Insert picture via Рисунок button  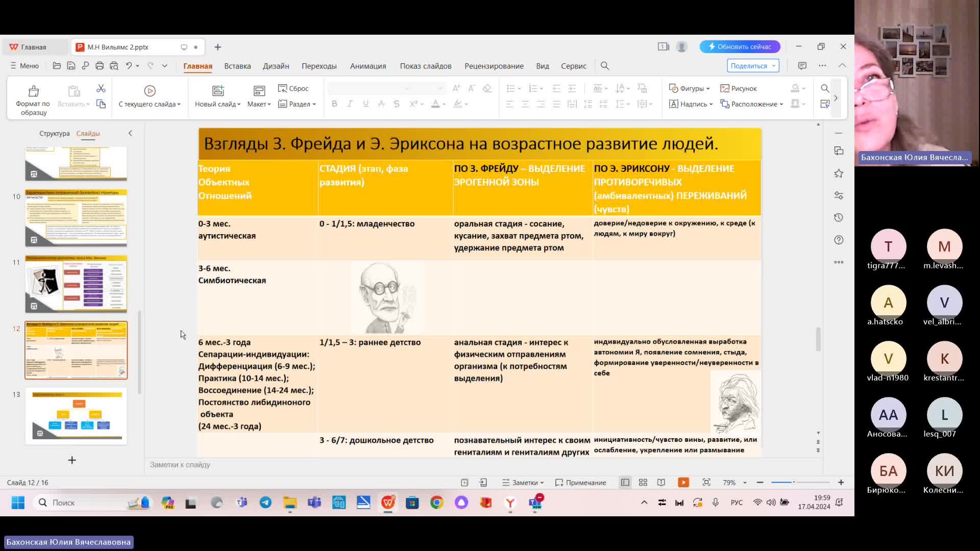click(x=739, y=88)
